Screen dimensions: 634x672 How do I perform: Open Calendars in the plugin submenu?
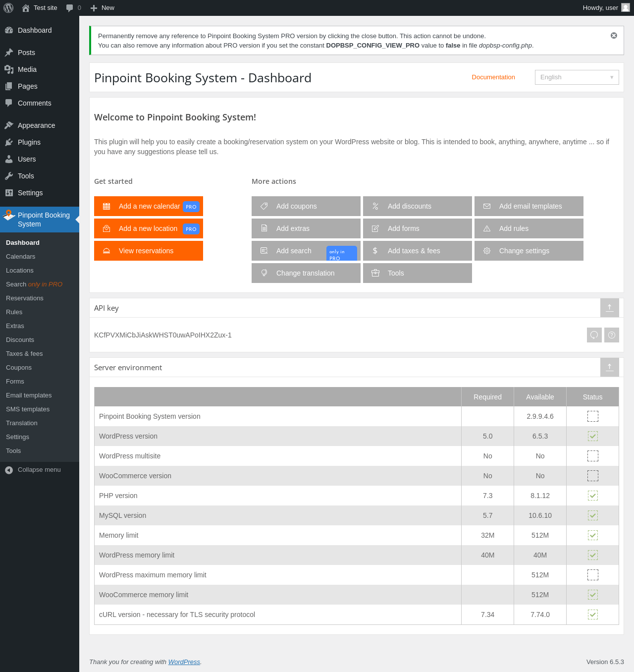(21, 257)
